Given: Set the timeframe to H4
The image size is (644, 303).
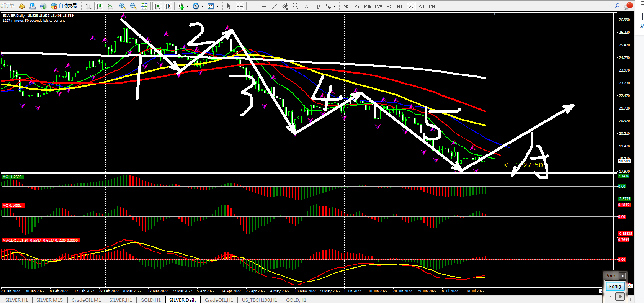Looking at the screenshot, I should point(399,6).
